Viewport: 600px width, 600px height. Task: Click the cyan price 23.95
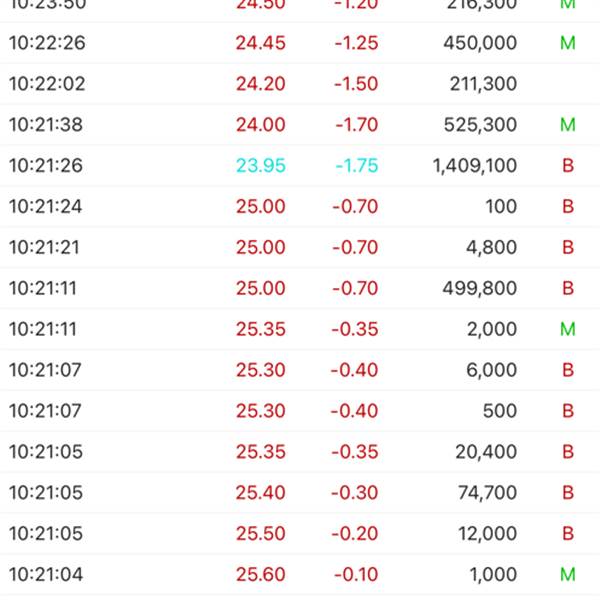pyautogui.click(x=261, y=166)
